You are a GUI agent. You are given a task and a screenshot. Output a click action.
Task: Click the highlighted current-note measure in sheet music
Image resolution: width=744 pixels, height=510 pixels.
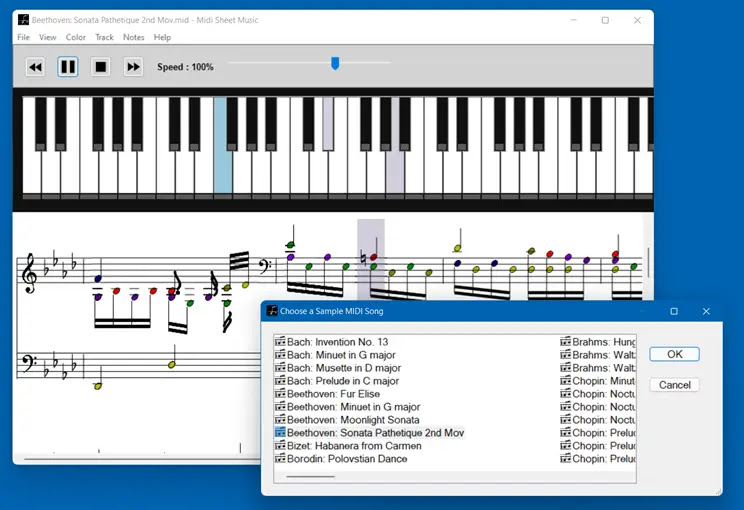[x=371, y=259]
